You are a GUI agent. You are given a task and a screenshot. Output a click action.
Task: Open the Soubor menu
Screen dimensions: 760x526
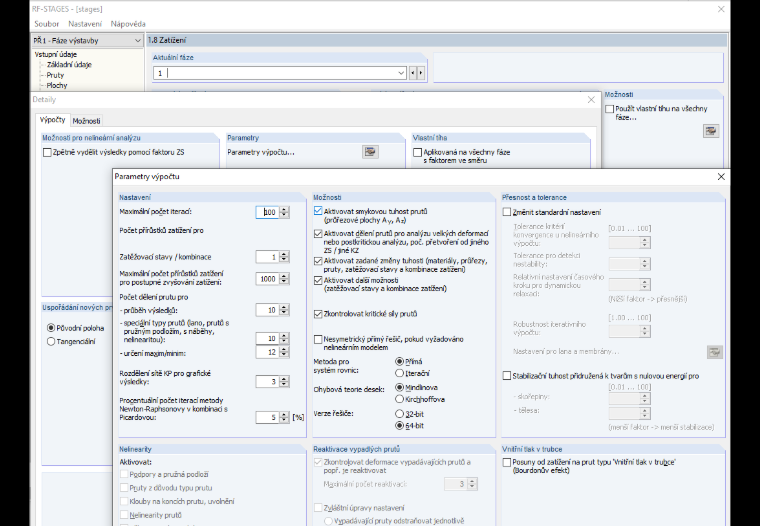(47, 24)
